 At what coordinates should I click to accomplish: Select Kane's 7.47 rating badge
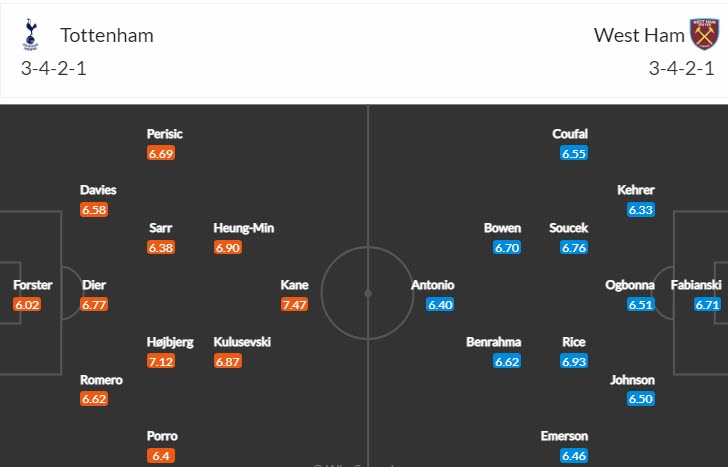click(294, 304)
